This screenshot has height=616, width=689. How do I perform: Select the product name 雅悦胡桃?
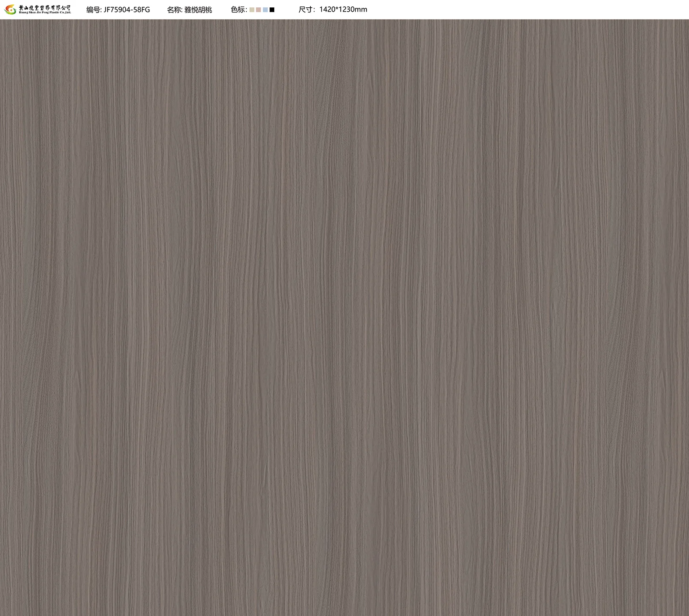click(198, 9)
